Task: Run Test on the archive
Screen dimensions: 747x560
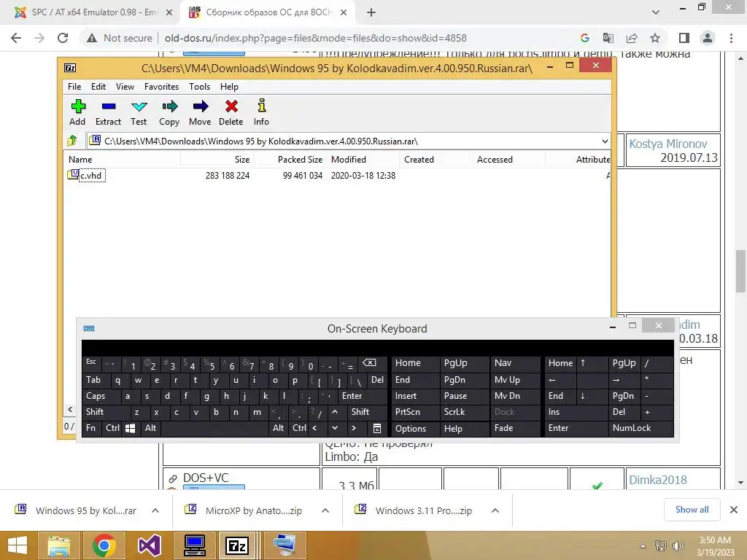Action: [x=139, y=112]
